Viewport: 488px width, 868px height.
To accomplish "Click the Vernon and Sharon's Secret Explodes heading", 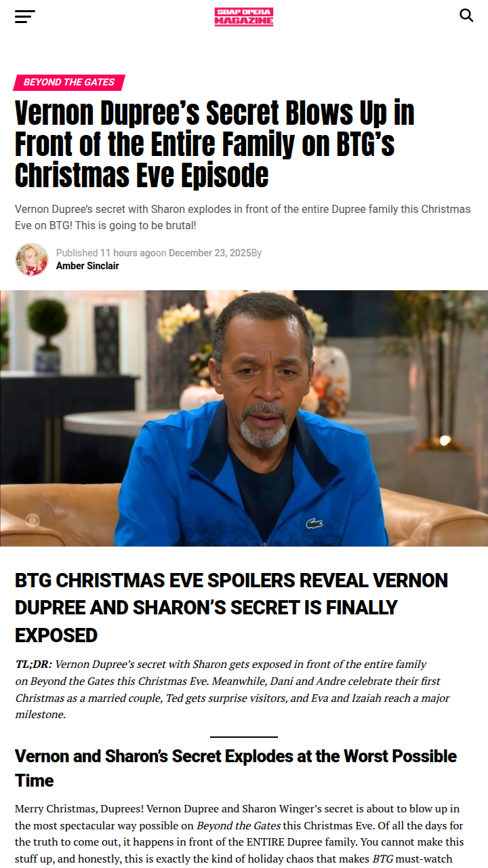I will pyautogui.click(x=236, y=768).
